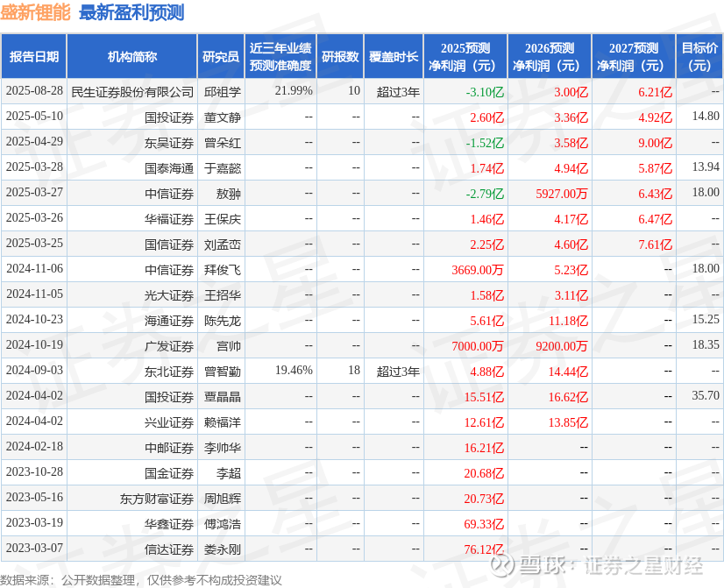Click the 报告日期 column header
The width and height of the screenshot is (724, 588).
coord(34,56)
